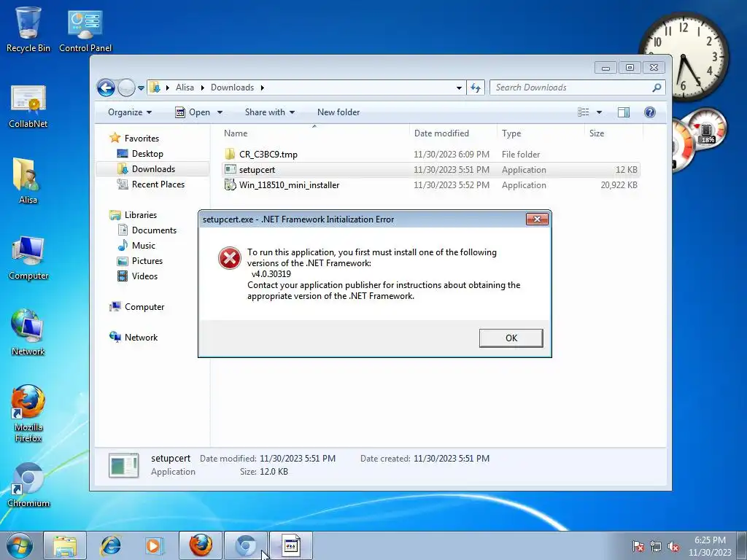
Task: Select the Win_118510_mini_installer file
Action: pos(431,184)
